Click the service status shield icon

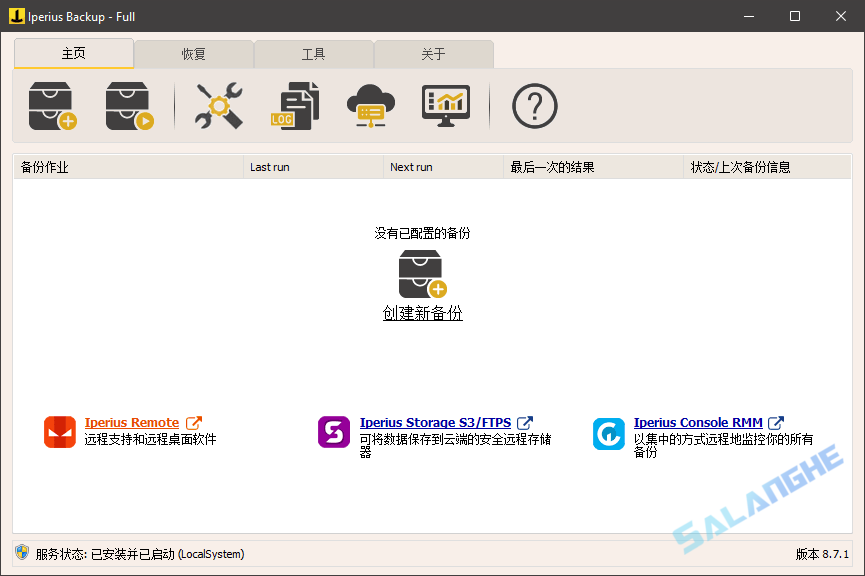(x=22, y=553)
